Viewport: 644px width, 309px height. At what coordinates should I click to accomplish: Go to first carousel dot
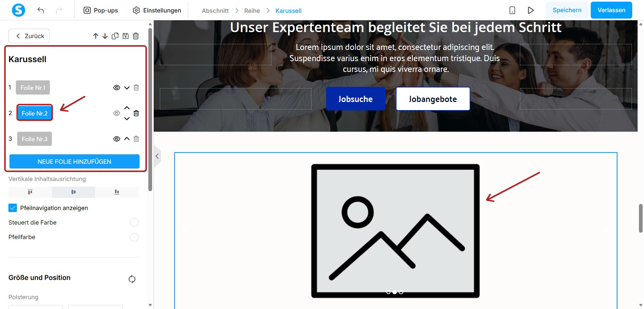(388, 292)
